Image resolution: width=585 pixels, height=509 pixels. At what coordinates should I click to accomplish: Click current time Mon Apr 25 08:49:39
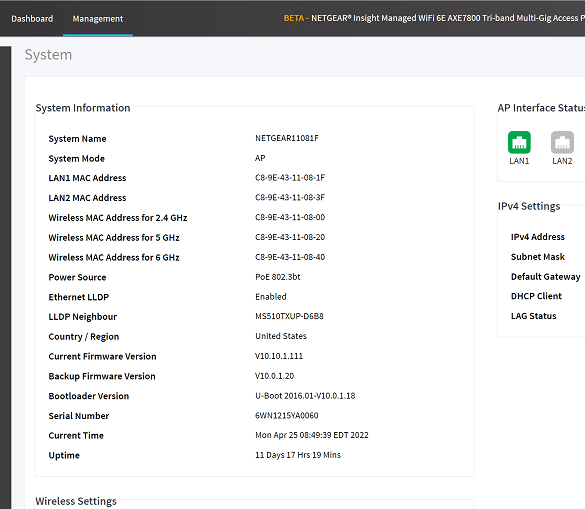(312, 435)
